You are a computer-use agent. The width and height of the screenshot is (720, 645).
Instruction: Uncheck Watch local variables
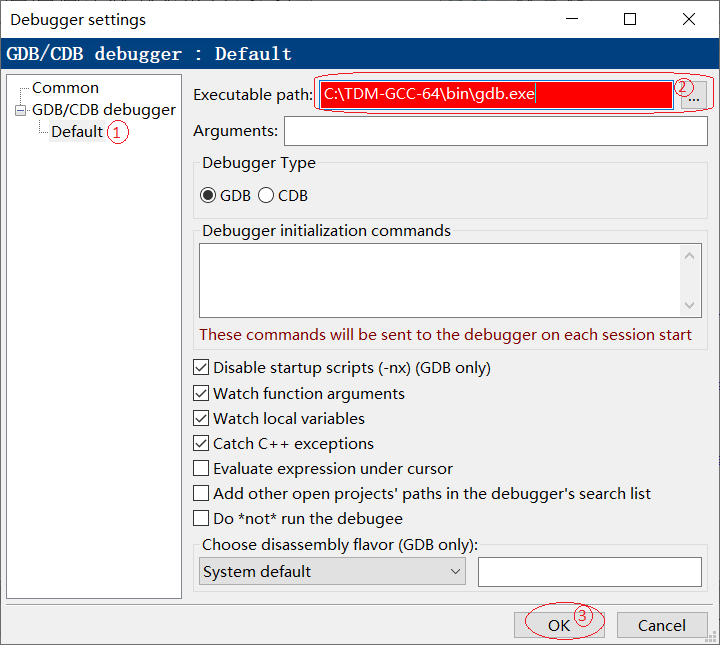pyautogui.click(x=201, y=418)
